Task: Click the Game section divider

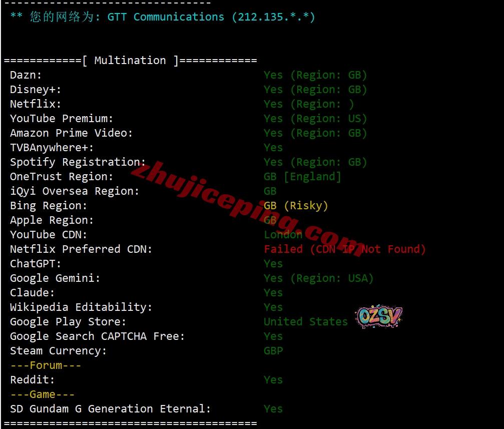Action: (x=43, y=394)
